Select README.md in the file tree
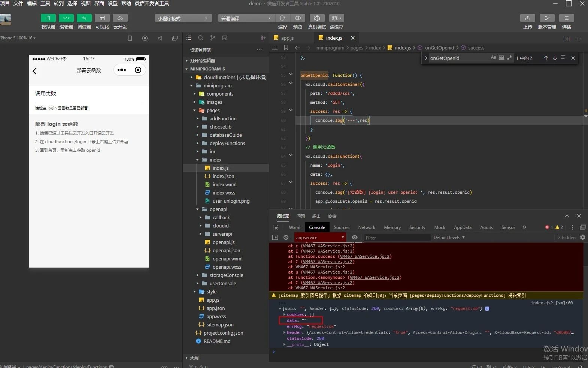Screen dimensions: 588x368 tap(217, 341)
